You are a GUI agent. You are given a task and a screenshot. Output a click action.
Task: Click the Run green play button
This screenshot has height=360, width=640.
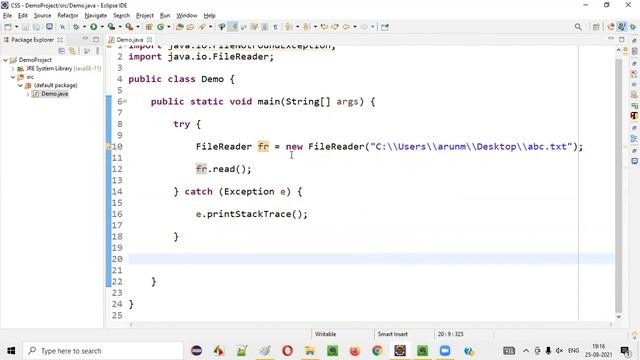(x=93, y=27)
